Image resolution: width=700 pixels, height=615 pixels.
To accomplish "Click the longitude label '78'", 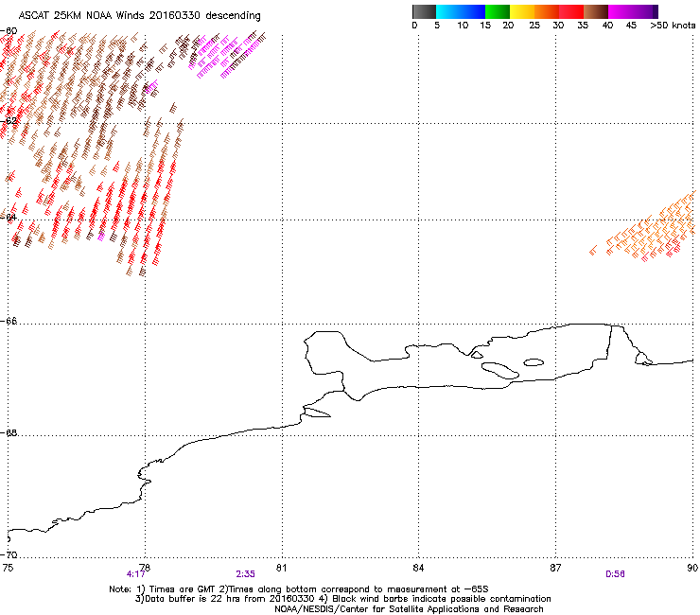I will point(145,568).
